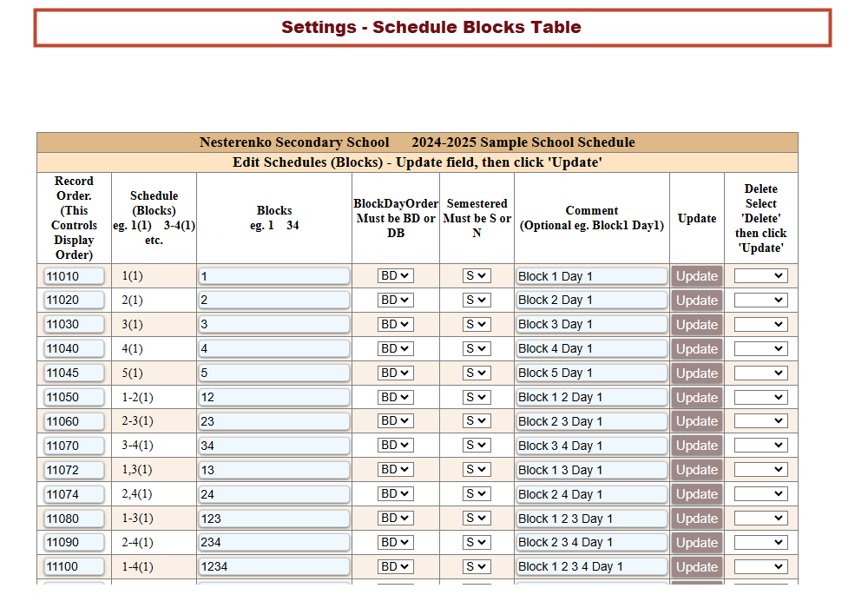Click Record Order field containing 11010

(74, 276)
